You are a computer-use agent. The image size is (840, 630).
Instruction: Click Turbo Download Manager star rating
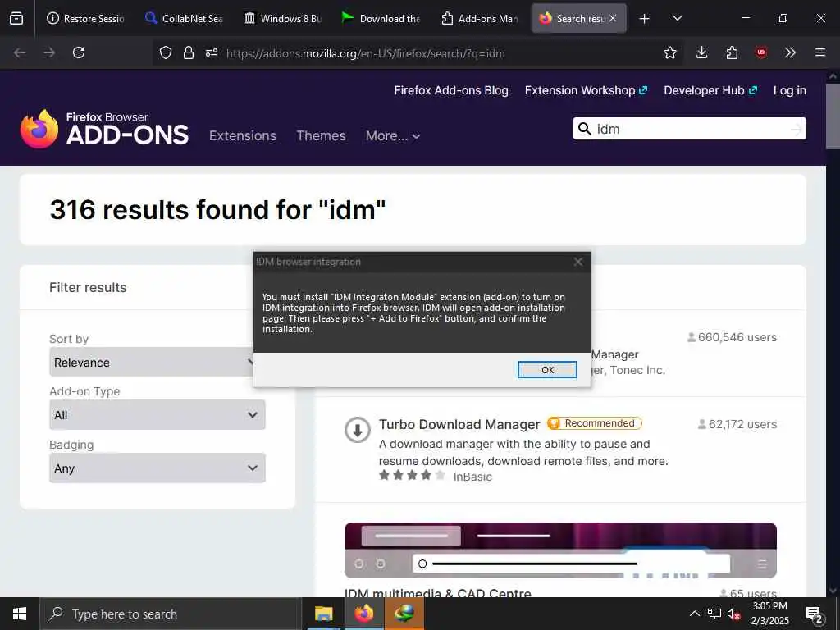(412, 475)
